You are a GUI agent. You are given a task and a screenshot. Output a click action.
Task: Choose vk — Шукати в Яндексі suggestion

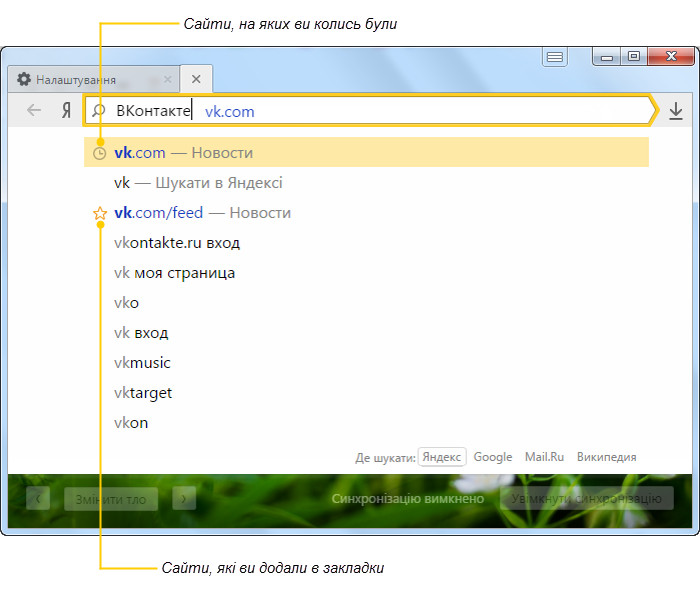tap(366, 183)
